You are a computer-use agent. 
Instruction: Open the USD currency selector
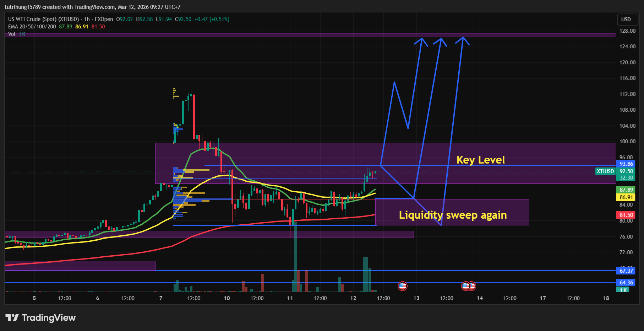(x=626, y=20)
